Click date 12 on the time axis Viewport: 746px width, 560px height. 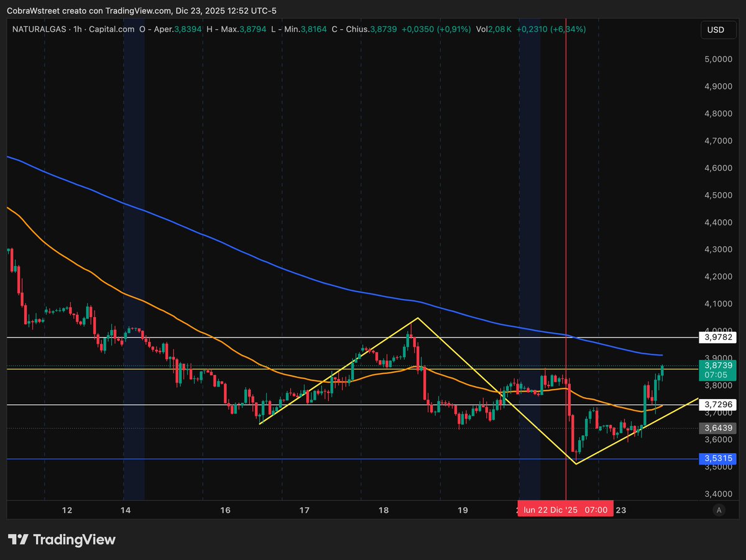(67, 510)
